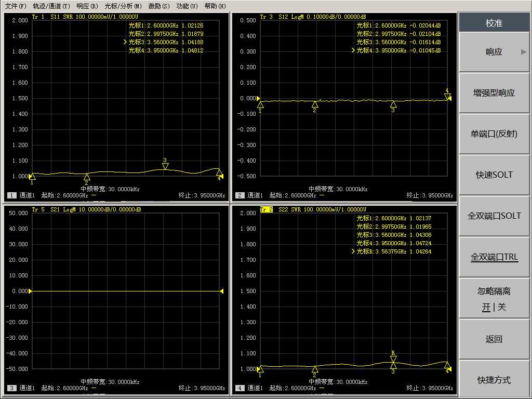Choose 全双端口SOLT calibration
This screenshot has height=399, width=532.
pyautogui.click(x=494, y=216)
